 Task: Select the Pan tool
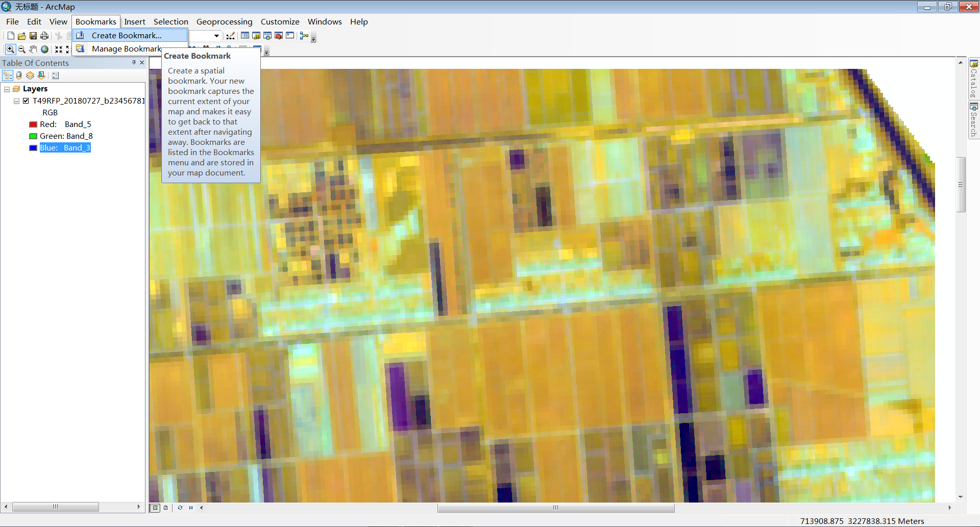pos(33,49)
